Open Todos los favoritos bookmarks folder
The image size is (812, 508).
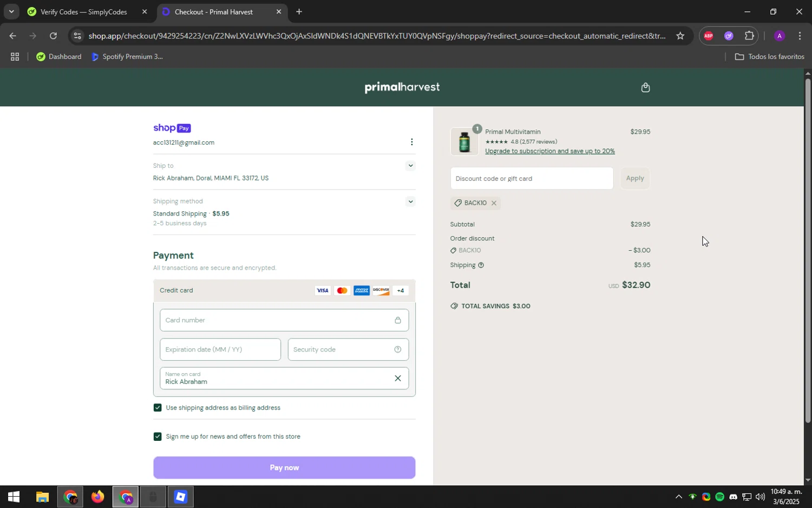769,57
